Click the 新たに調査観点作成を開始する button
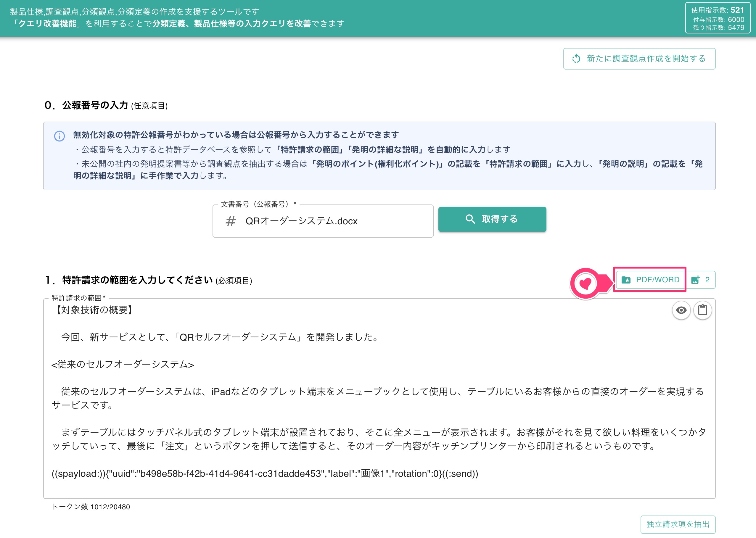 click(639, 59)
